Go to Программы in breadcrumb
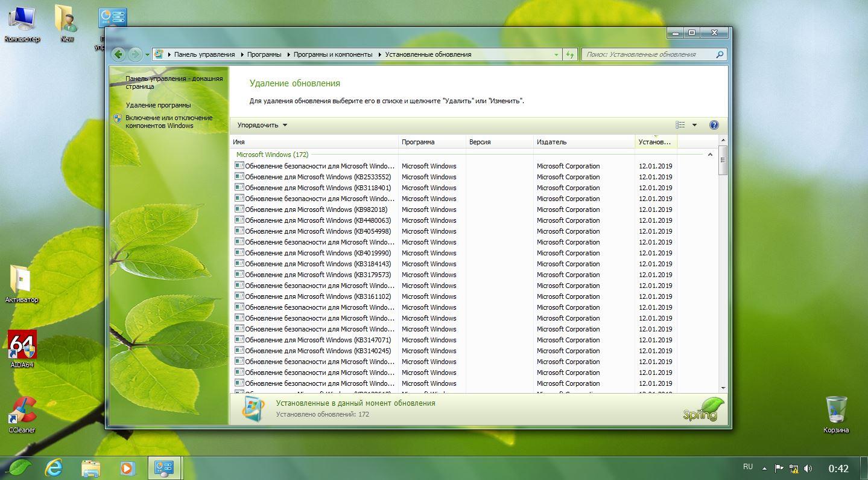The height and width of the screenshot is (480, 868). coord(264,54)
